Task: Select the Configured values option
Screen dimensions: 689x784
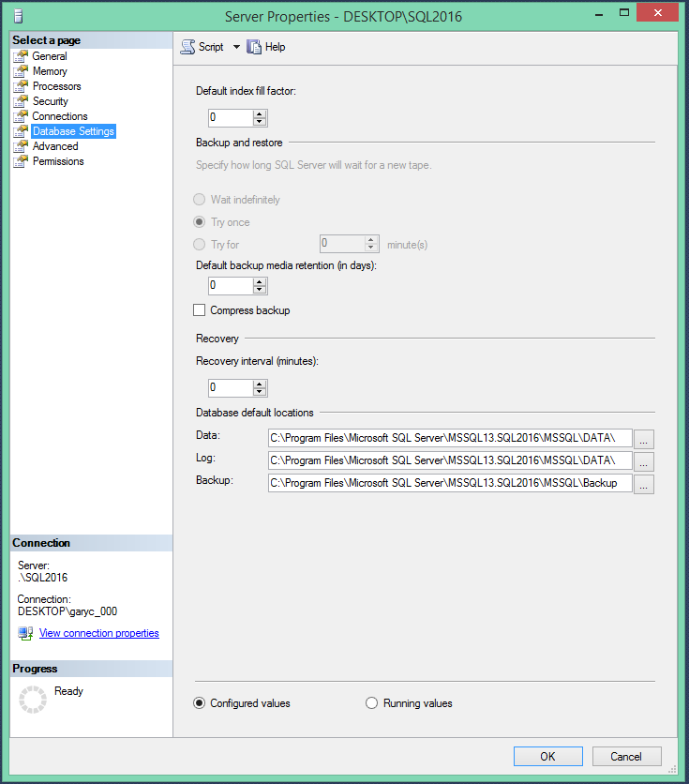Action: coord(200,703)
